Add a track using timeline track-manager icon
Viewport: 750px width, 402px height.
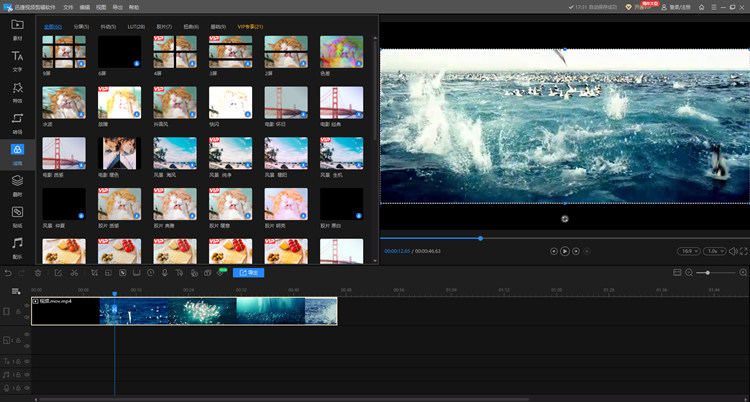tap(16, 291)
